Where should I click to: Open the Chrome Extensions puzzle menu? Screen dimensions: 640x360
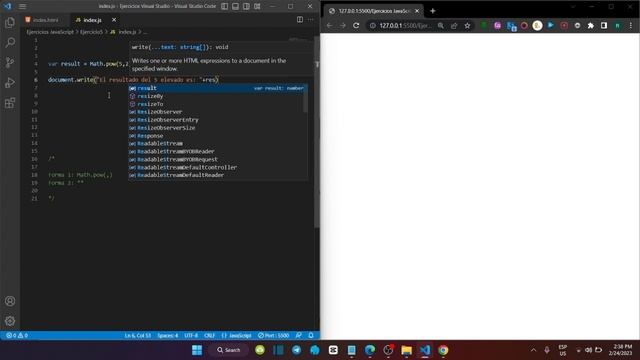pyautogui.click(x=591, y=25)
